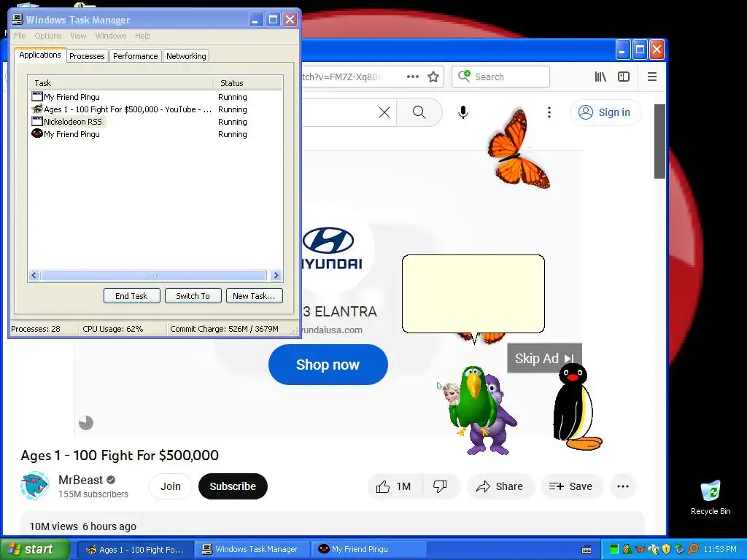Open the Firefox hamburger menu
747x560 pixels.
tap(652, 77)
